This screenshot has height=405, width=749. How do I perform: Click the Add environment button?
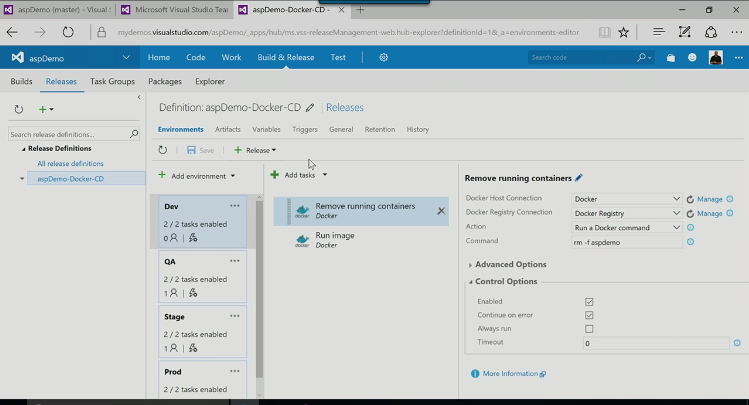click(197, 175)
